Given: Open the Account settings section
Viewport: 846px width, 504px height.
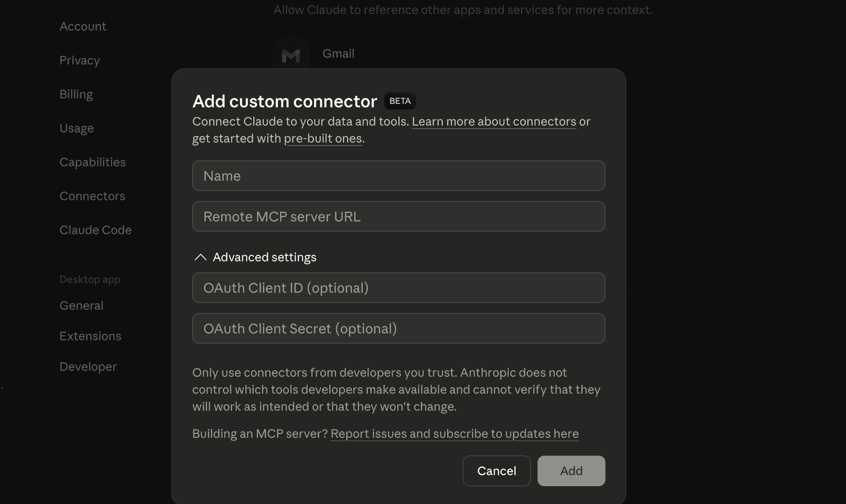Looking at the screenshot, I should point(83,26).
